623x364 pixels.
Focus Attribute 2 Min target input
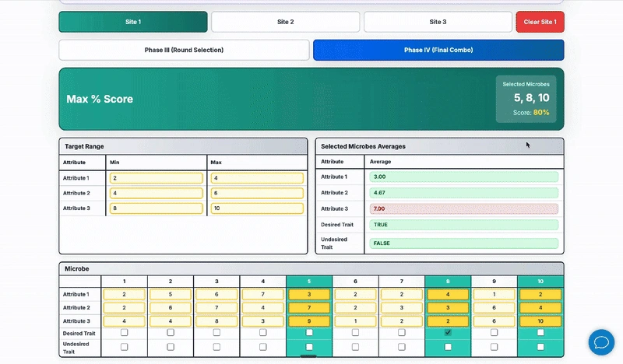pos(157,193)
